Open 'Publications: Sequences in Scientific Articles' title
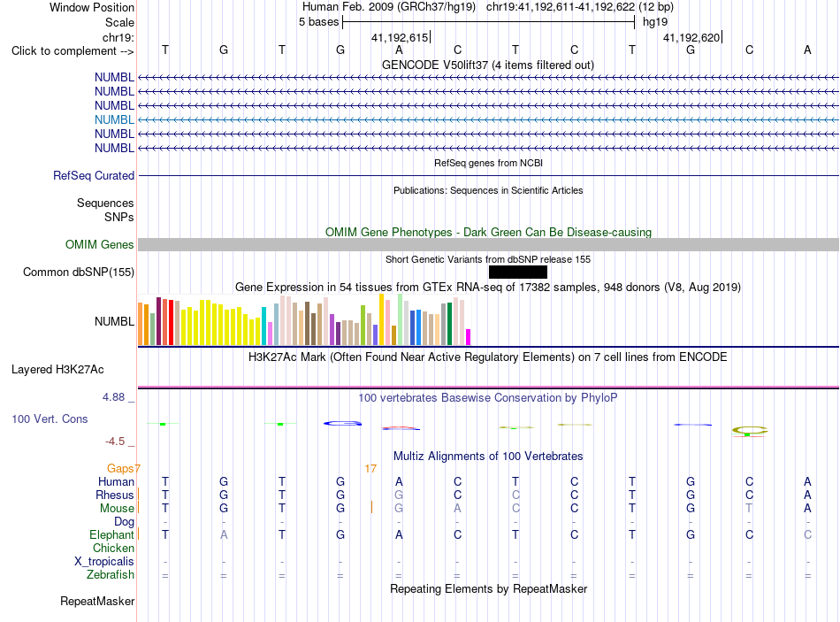Viewport: 840px width, 622px height. click(x=488, y=190)
